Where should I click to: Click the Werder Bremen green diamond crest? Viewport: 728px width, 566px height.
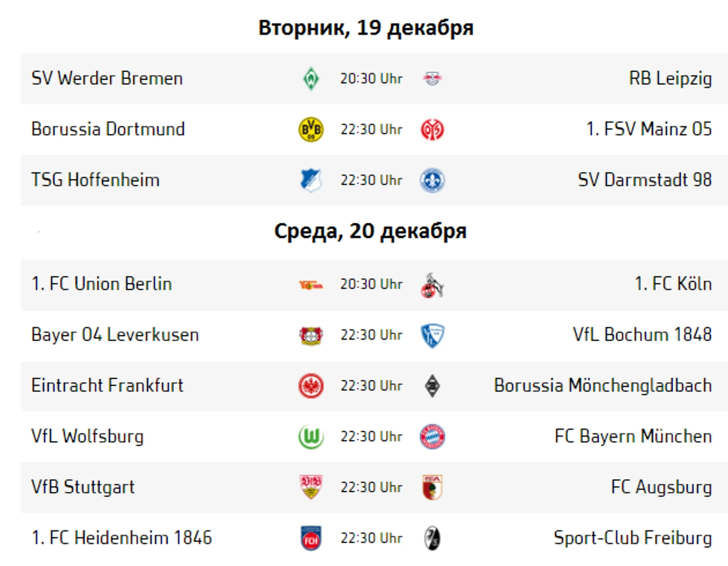pyautogui.click(x=311, y=79)
